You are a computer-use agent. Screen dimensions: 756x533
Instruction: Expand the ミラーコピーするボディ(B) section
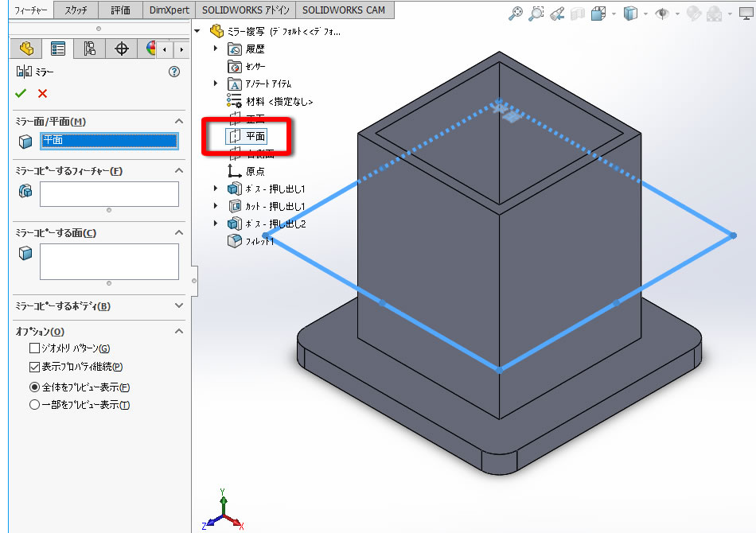179,305
